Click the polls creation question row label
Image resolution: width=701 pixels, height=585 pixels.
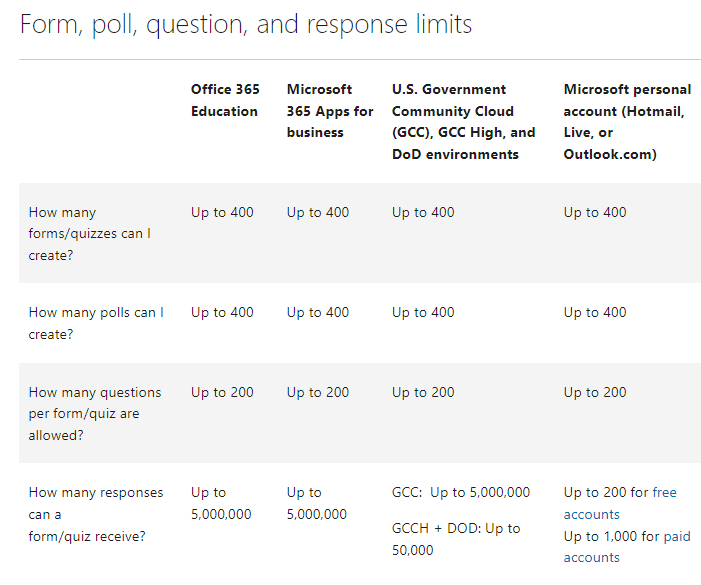click(x=96, y=323)
